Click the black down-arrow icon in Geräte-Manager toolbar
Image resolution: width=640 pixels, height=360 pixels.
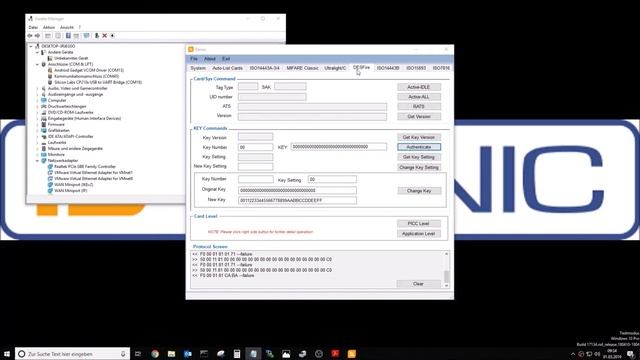[112, 36]
